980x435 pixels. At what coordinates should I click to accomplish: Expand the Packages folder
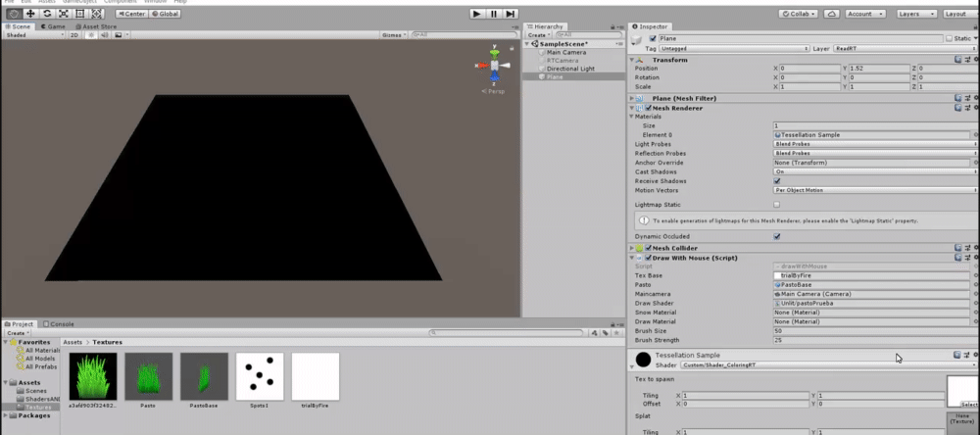(x=7, y=415)
